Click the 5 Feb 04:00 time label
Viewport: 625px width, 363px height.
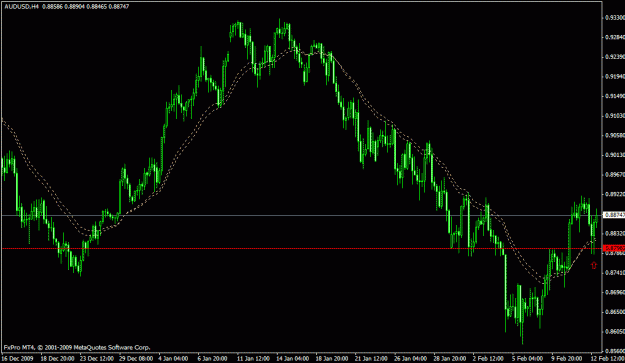pos(527,358)
